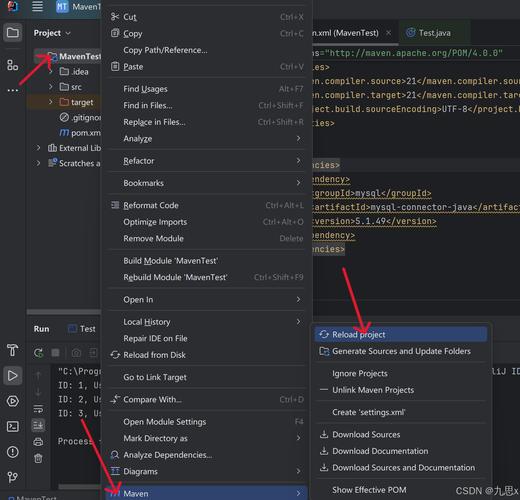Screen dimensions: 520x500
Task: Open the Local History submenu
Action: coord(207,322)
